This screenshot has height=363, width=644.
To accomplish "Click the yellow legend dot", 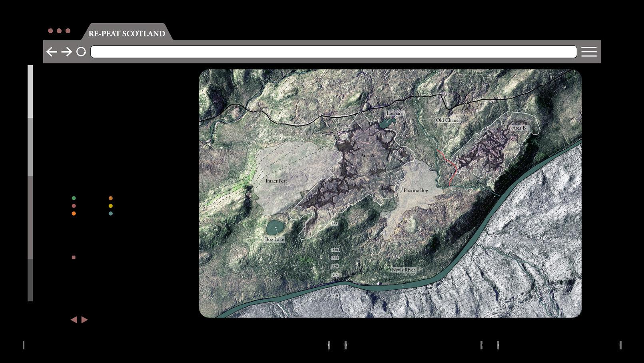I will (111, 206).
